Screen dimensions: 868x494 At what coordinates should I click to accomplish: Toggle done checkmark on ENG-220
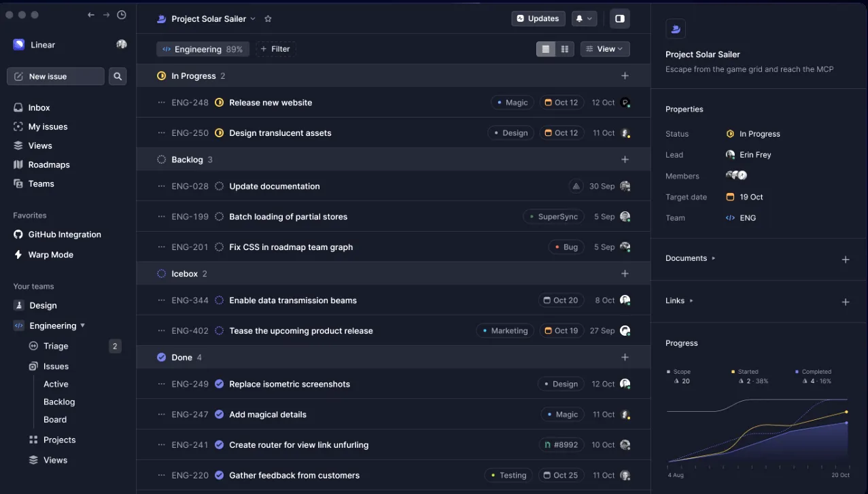point(219,476)
